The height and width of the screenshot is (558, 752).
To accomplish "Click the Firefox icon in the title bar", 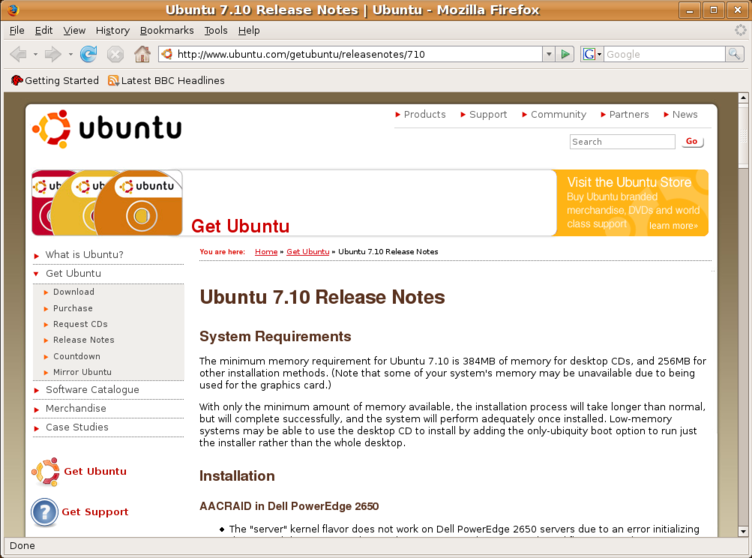I will point(12,10).
